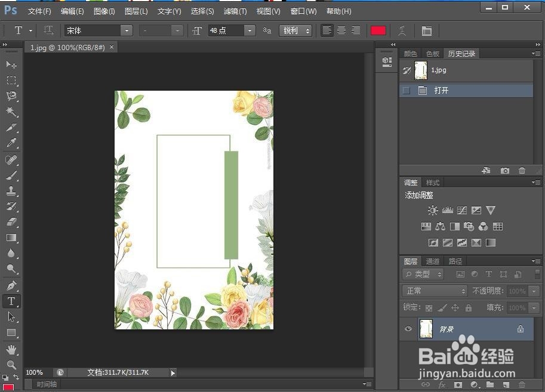This screenshot has width=545, height=392.
Task: Open the layer filter type dropdown 类型
Action: pos(423,274)
